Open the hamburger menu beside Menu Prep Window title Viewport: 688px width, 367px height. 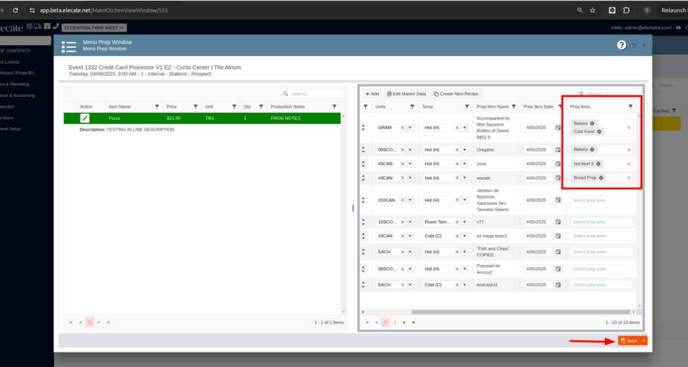click(68, 47)
